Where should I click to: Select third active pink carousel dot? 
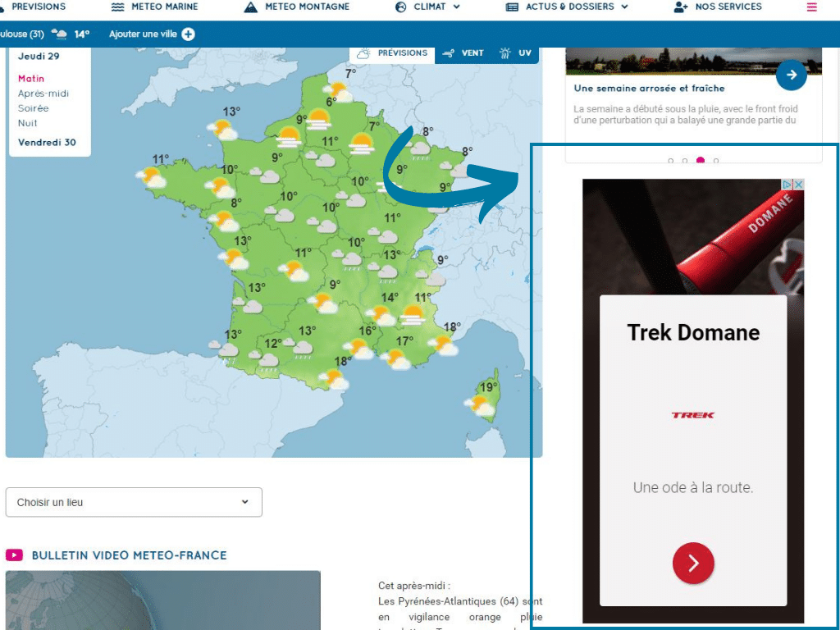701,160
